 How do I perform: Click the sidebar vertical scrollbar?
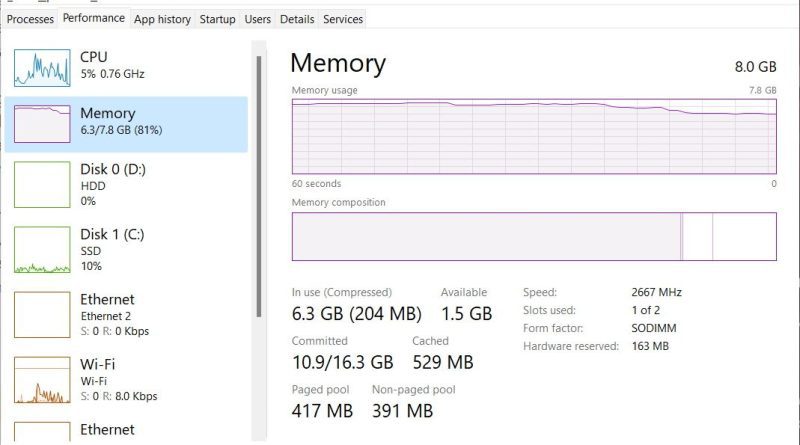point(259,186)
